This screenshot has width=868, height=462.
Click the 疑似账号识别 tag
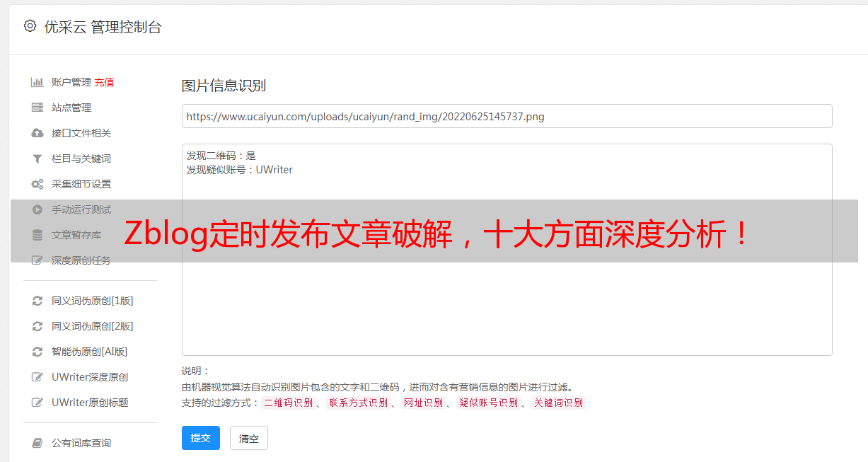click(488, 403)
